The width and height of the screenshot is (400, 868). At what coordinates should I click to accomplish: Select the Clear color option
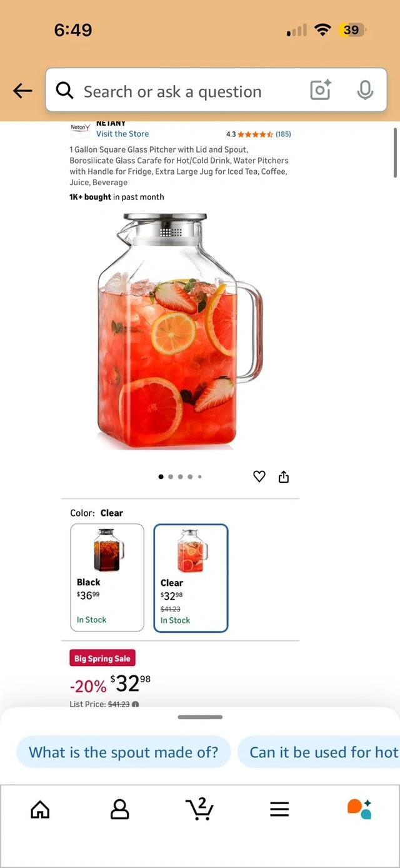click(x=191, y=578)
